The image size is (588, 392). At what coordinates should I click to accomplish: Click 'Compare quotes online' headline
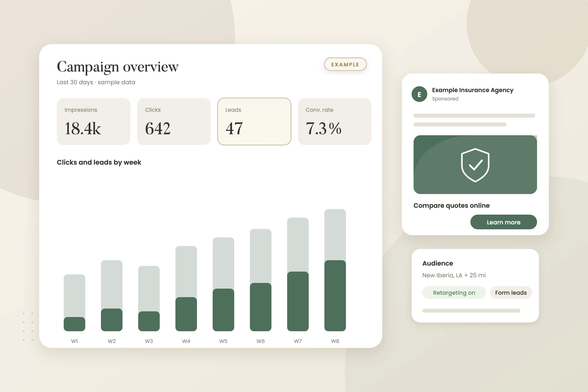coord(452,206)
